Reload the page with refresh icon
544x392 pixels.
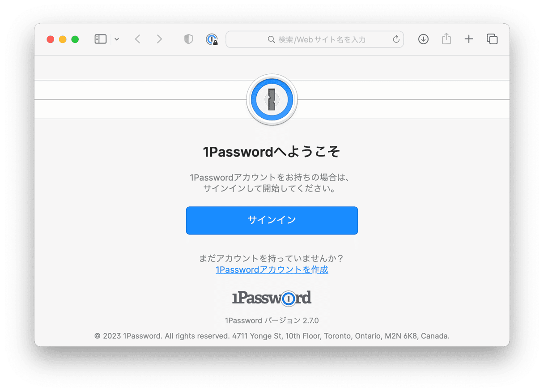pyautogui.click(x=396, y=39)
